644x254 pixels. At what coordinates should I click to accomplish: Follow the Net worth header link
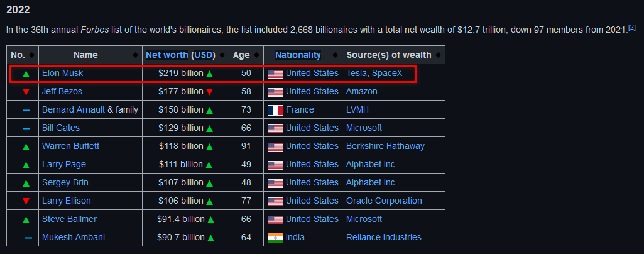tap(167, 55)
